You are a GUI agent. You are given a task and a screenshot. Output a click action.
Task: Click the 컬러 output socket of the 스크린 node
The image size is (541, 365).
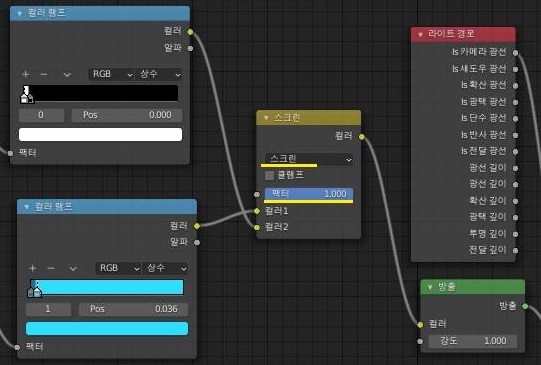pos(362,137)
